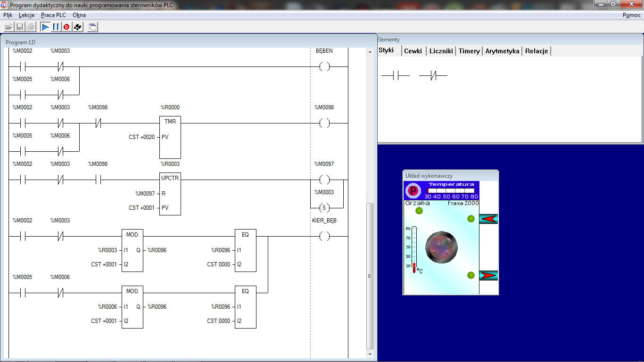Click the ladder program vertical scrollbar down arrow
The height and width of the screenshot is (362, 644).
click(x=370, y=354)
